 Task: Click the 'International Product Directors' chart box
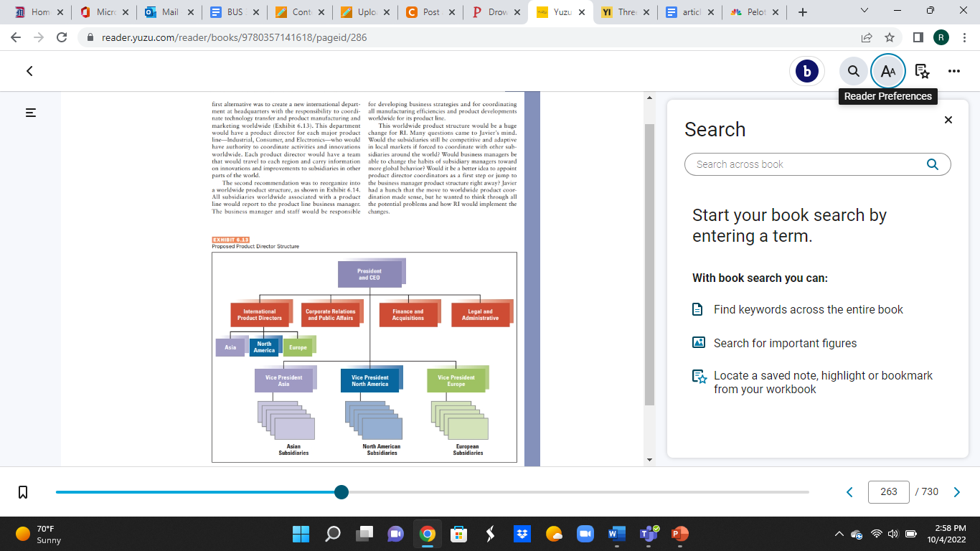(x=260, y=314)
